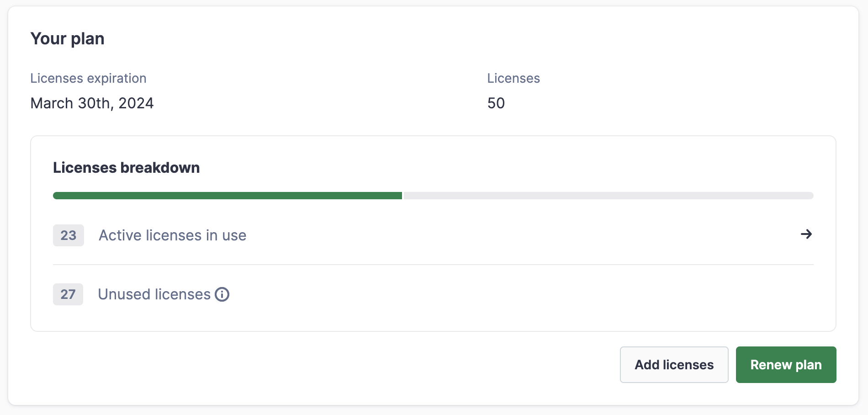The image size is (868, 415).
Task: Click the info icon next to Unused licenses
Action: click(x=222, y=294)
